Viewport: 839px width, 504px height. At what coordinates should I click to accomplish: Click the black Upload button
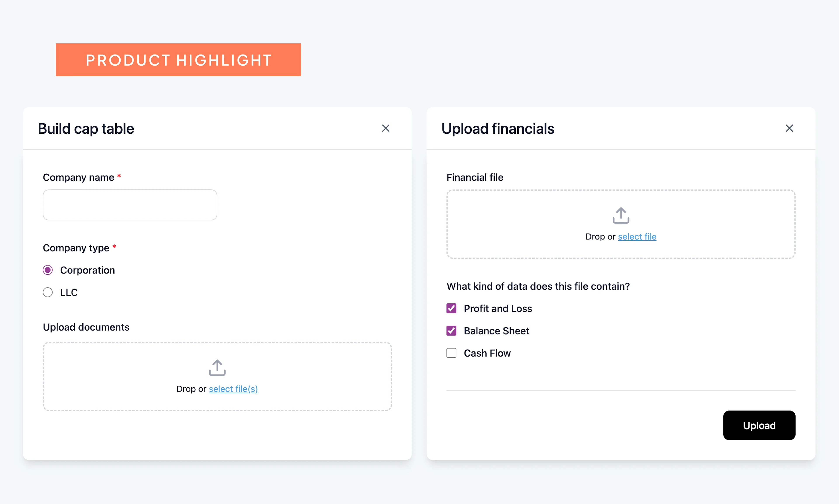(x=759, y=426)
